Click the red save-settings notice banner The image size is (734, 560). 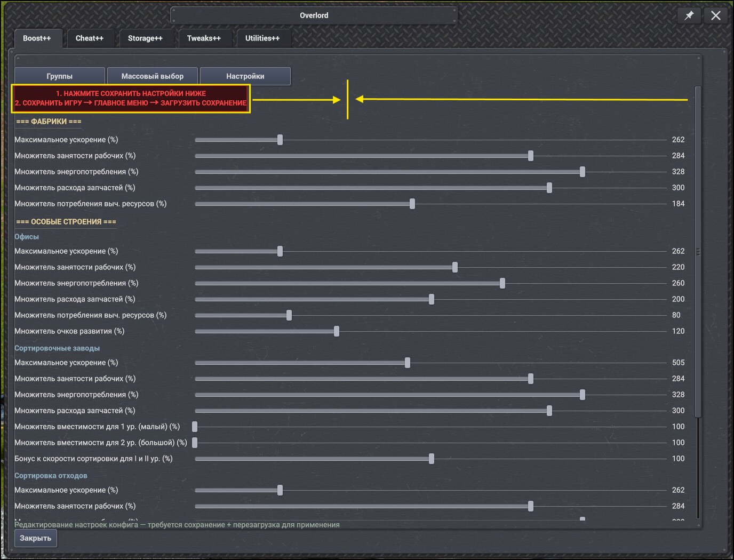coord(131,99)
